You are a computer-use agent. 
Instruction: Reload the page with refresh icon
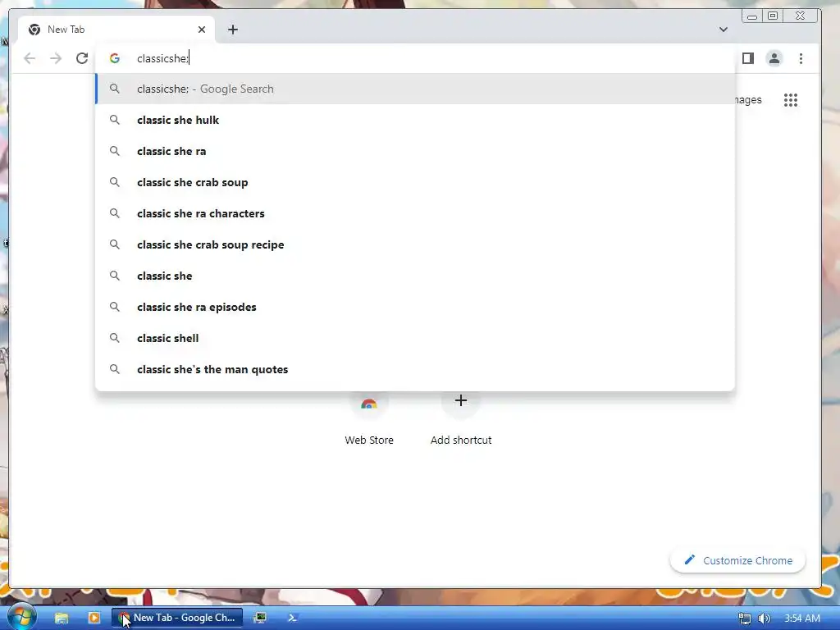point(82,58)
